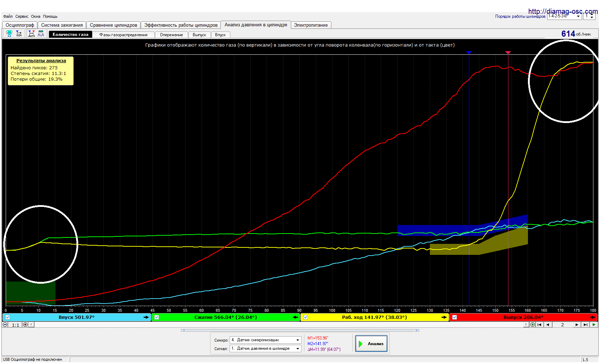603x364 pixels.
Task: Toggle the Выпуск stroke checkbox
Action: [455, 317]
